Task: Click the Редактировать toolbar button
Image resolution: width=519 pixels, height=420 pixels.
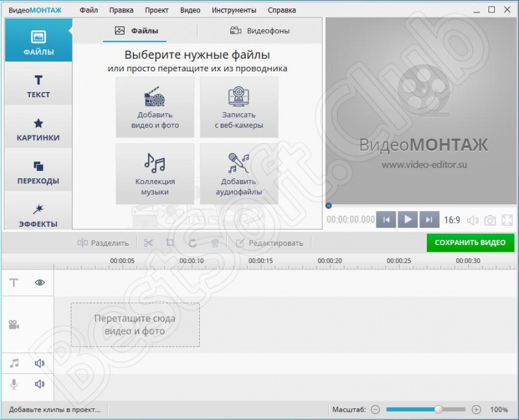Action: click(x=269, y=243)
